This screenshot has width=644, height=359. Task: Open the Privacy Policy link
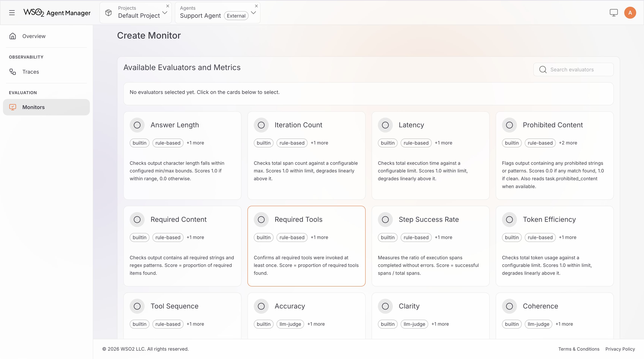pos(620,349)
